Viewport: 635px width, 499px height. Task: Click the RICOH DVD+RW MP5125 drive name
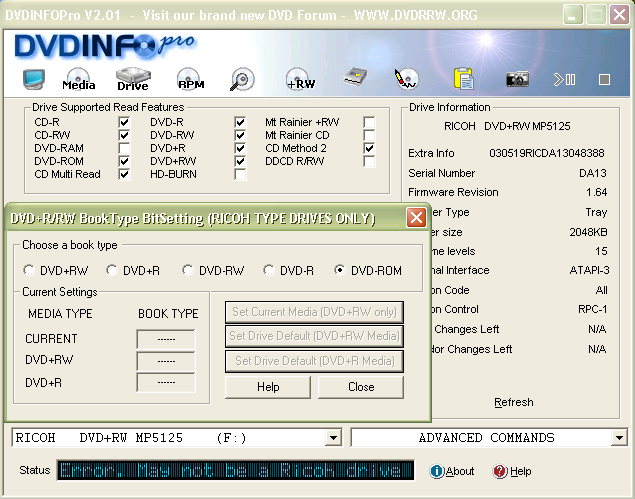[507, 126]
